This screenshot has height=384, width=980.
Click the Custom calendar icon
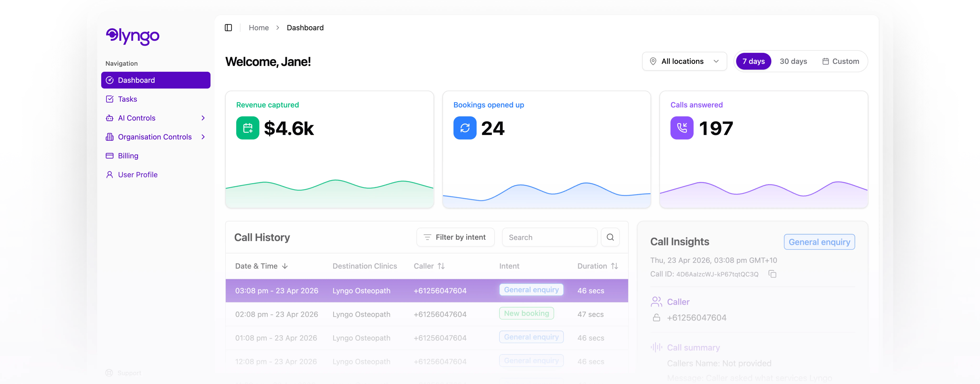coord(826,61)
